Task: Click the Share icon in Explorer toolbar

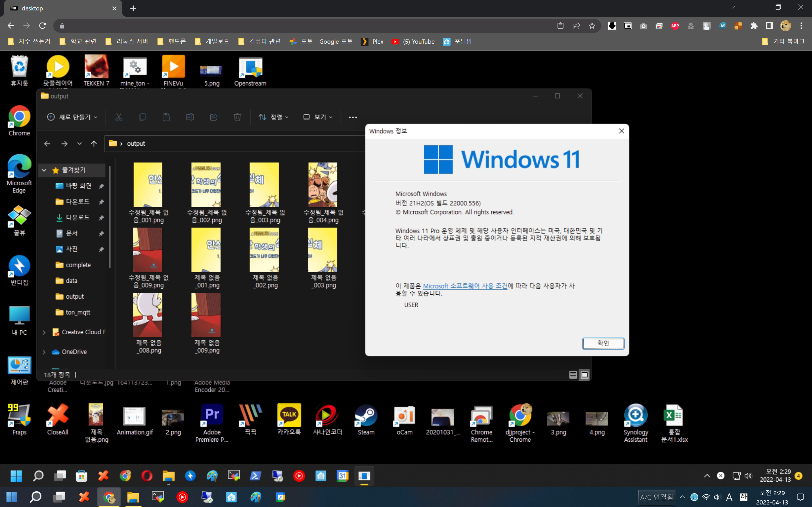Action: [x=213, y=117]
